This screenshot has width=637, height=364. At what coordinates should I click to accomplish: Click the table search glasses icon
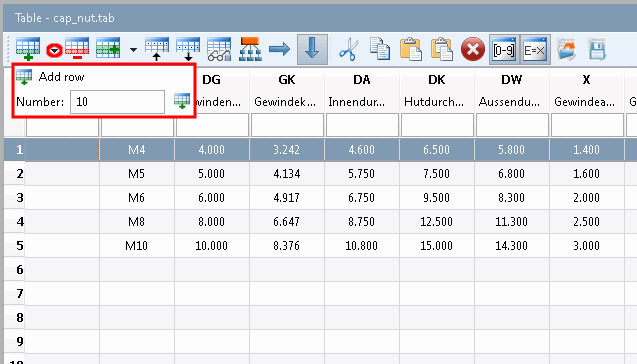(219, 49)
